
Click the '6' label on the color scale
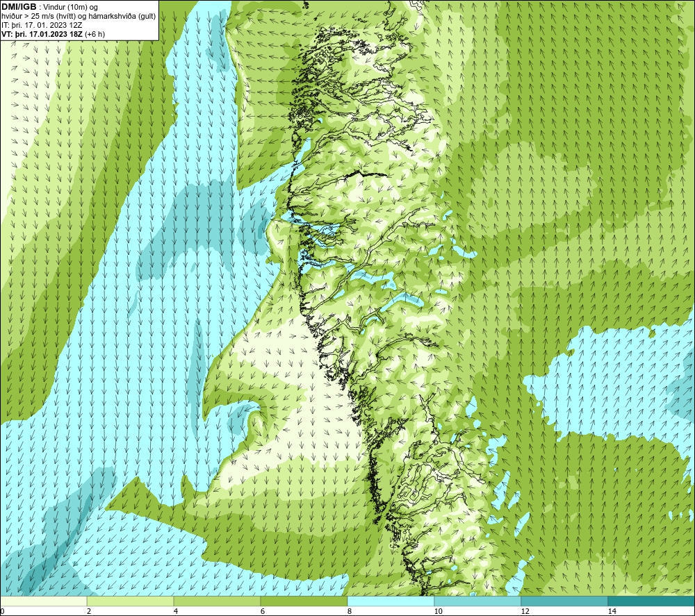(263, 611)
